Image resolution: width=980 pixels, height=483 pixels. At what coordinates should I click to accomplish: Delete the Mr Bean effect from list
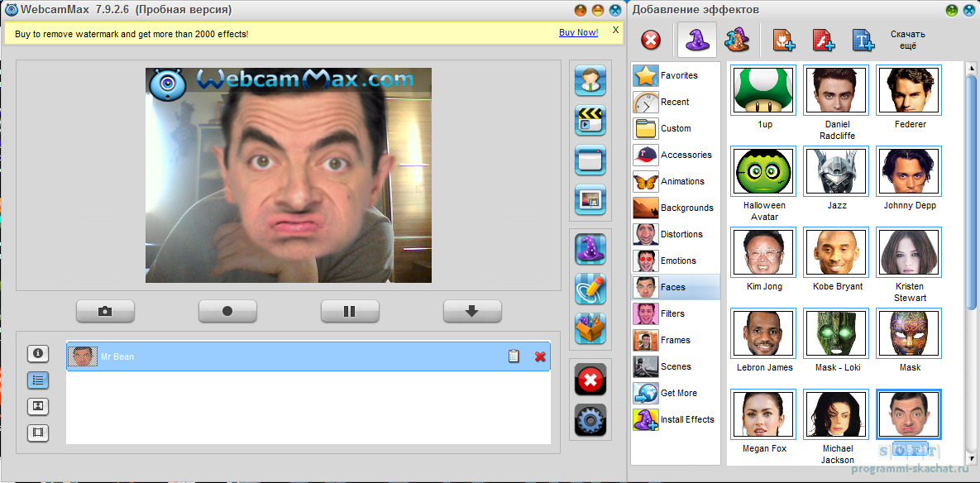(x=540, y=356)
